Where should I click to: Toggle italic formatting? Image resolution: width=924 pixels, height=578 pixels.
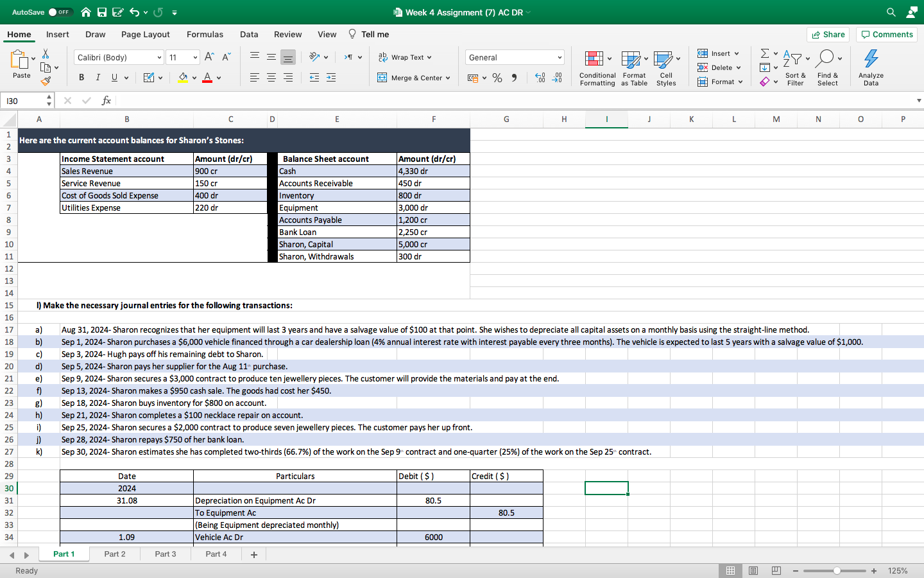[97, 76]
